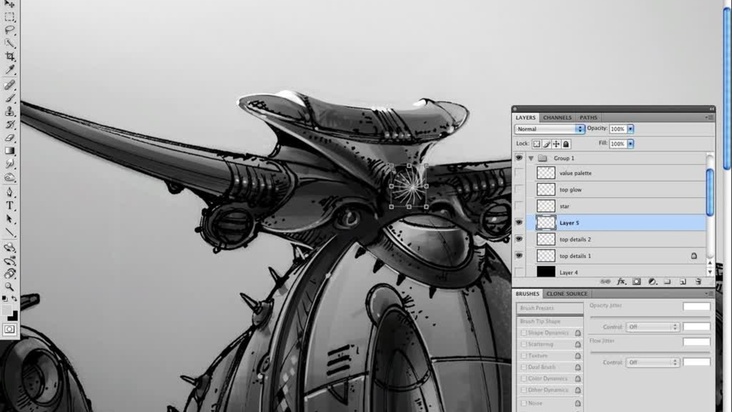732x412 pixels.
Task: Lock image pixels with brush icon
Action: pos(546,144)
